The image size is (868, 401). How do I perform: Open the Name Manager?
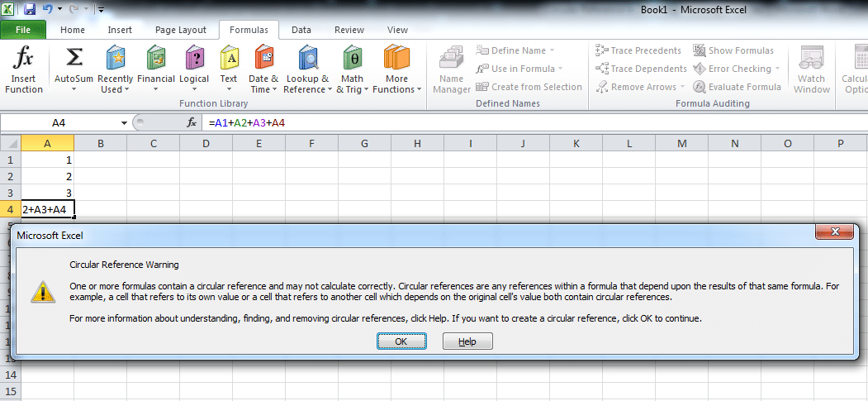coord(452,69)
